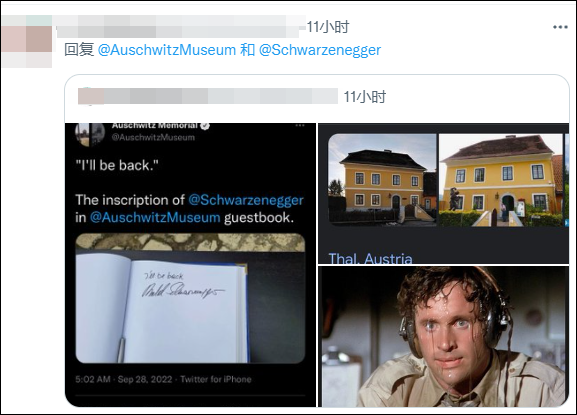Click the Auschwitz Memorial verified badge
This screenshot has width=577, height=415.
click(205, 126)
